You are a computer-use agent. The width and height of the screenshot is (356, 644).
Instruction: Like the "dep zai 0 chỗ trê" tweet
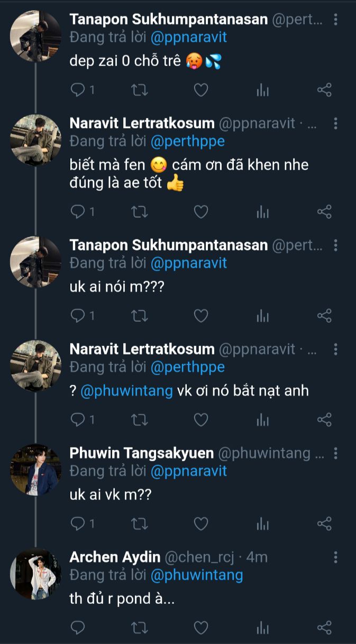click(x=200, y=90)
